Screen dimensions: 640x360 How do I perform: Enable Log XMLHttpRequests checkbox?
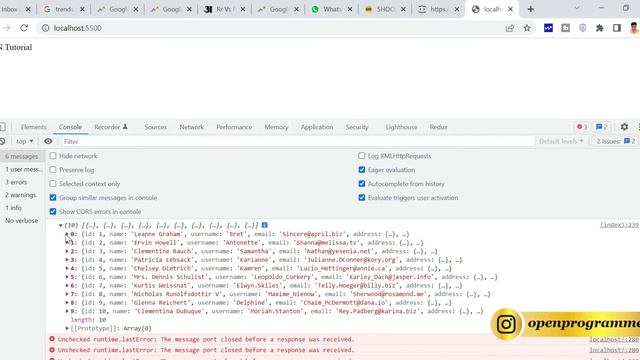pyautogui.click(x=362, y=156)
